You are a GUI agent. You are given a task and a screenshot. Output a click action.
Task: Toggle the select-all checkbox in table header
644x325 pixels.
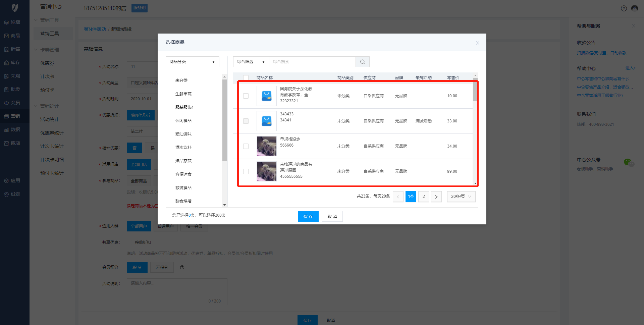point(246,77)
